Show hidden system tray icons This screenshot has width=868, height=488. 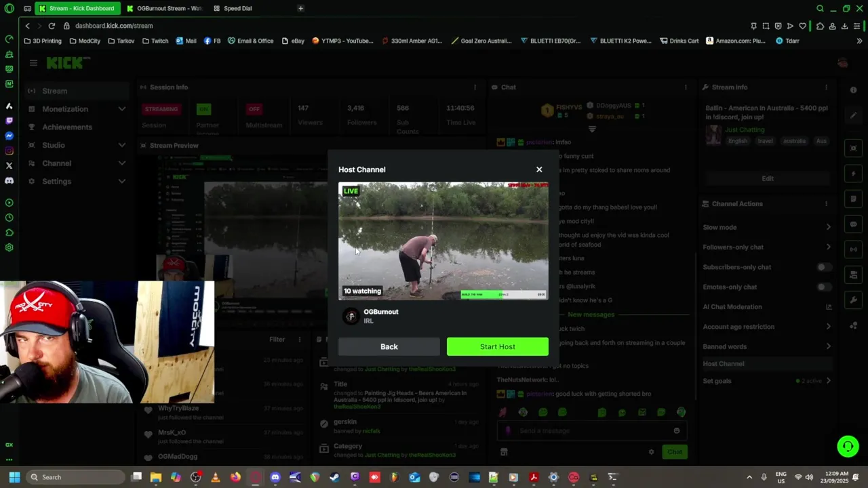coord(749,477)
